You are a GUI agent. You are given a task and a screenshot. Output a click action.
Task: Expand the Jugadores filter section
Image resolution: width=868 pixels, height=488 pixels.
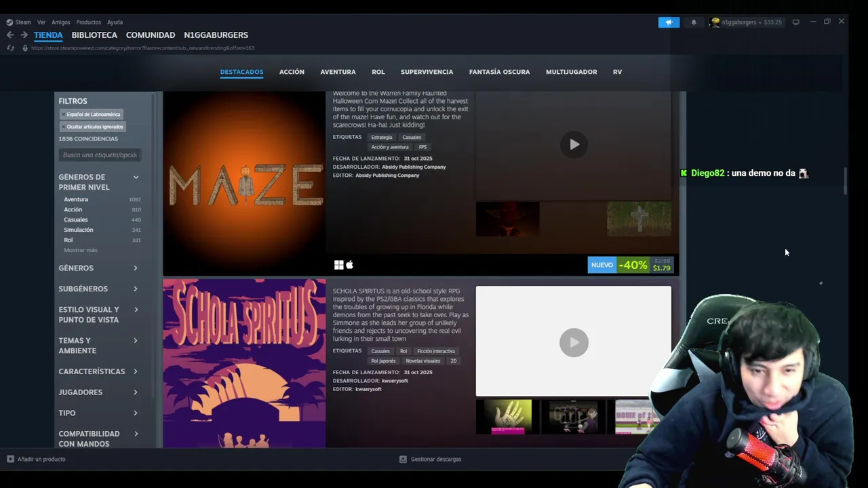pos(136,392)
